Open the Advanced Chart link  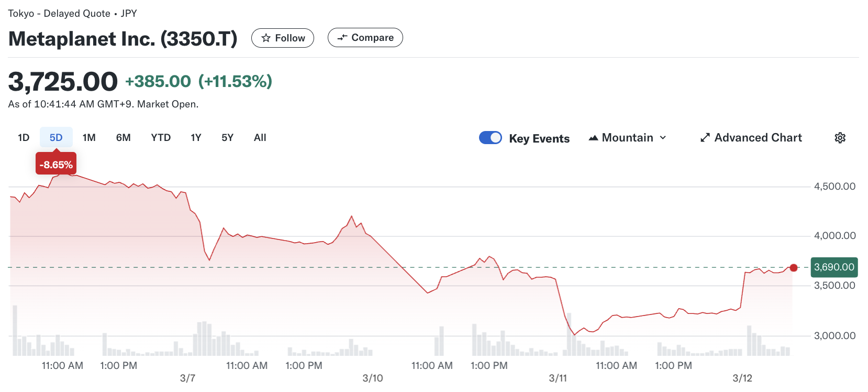pos(758,138)
